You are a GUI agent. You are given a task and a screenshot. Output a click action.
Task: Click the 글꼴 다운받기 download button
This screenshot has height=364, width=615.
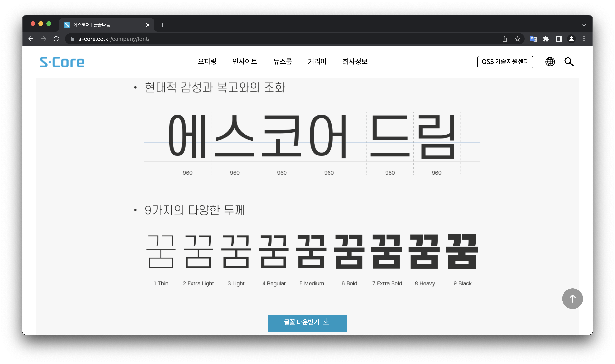(x=307, y=323)
